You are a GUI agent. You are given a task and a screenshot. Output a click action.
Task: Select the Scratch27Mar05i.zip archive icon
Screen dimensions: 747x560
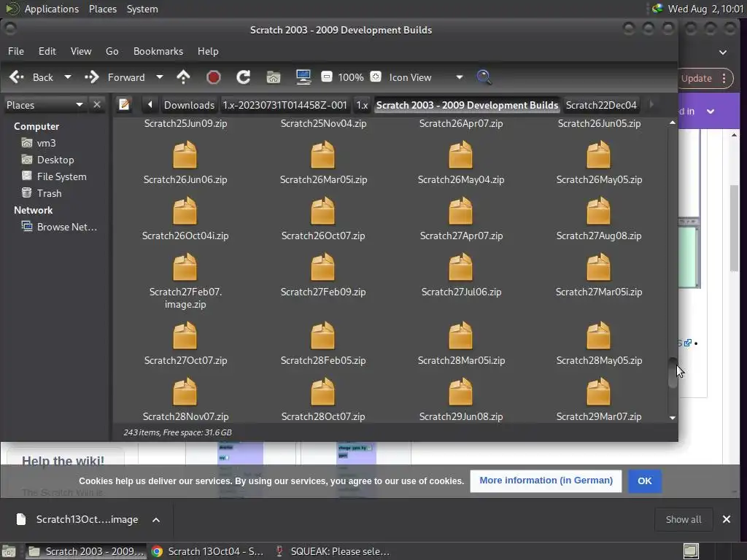pos(598,268)
